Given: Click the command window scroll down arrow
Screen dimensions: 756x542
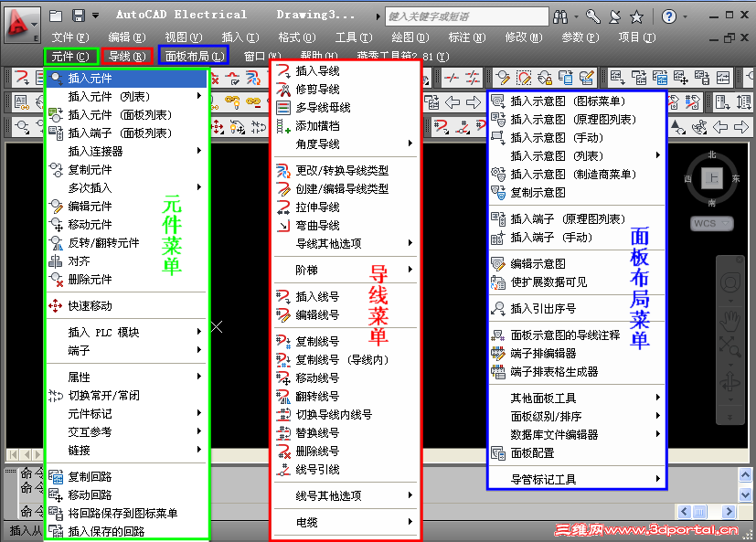Looking at the screenshot, I should (x=745, y=494).
